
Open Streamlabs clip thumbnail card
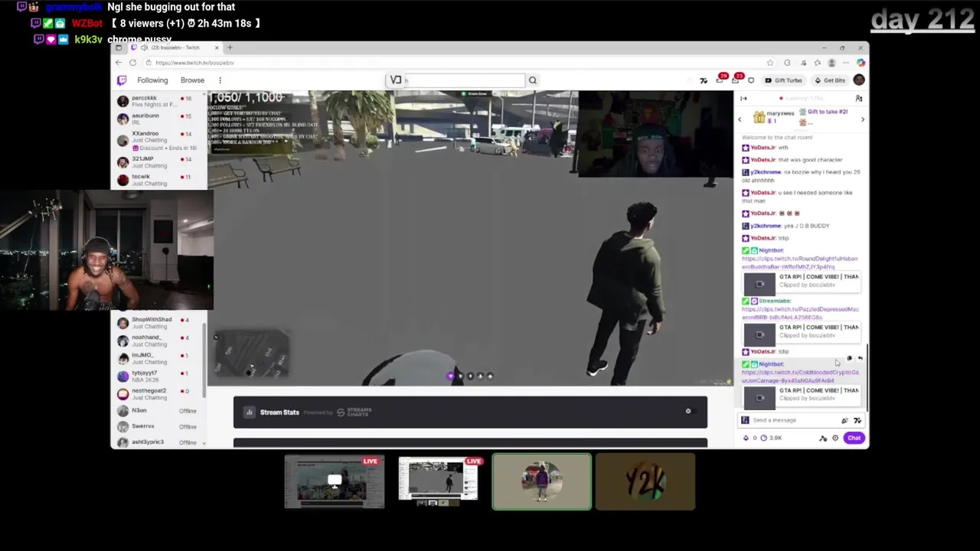pos(802,333)
